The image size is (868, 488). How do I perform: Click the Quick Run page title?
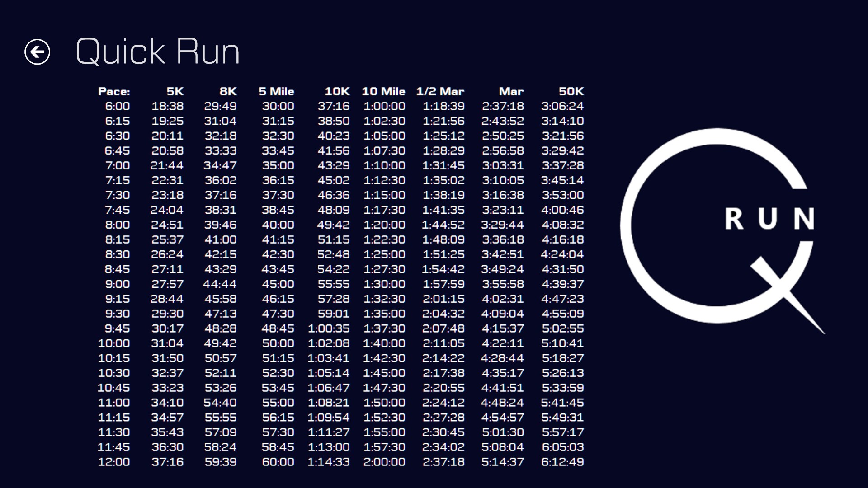[x=157, y=52]
